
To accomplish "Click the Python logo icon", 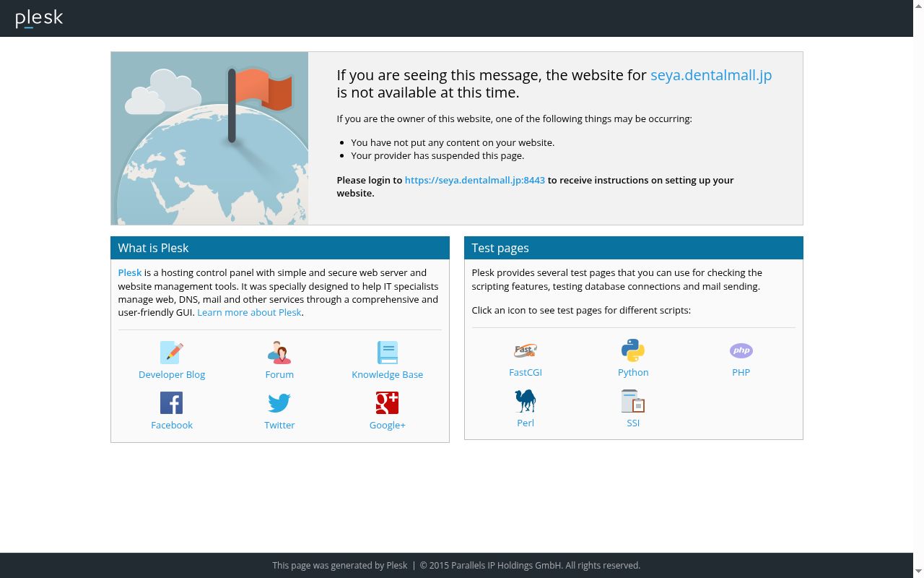I will pyautogui.click(x=633, y=350).
